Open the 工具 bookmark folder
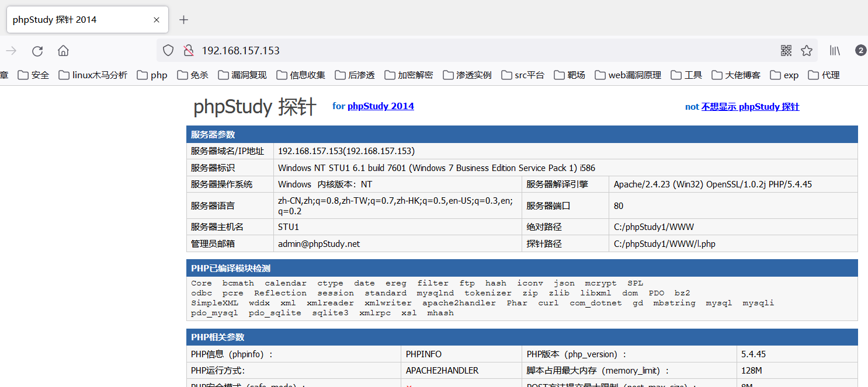The image size is (868, 387). 686,75
